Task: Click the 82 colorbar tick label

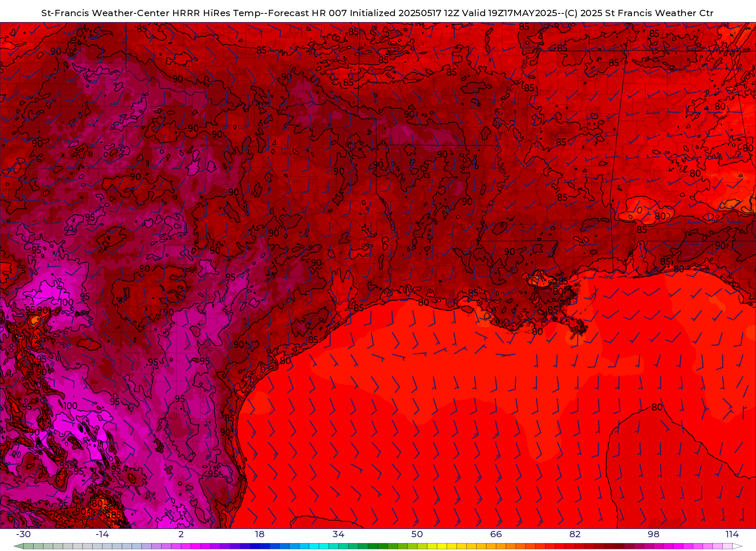Action: click(x=575, y=534)
